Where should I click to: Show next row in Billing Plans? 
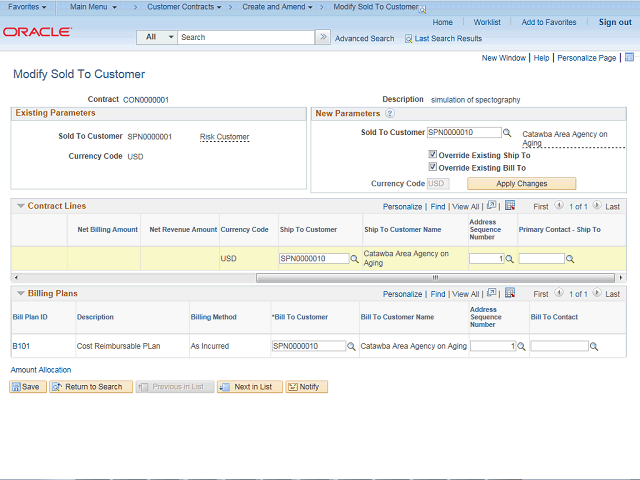(x=597, y=293)
